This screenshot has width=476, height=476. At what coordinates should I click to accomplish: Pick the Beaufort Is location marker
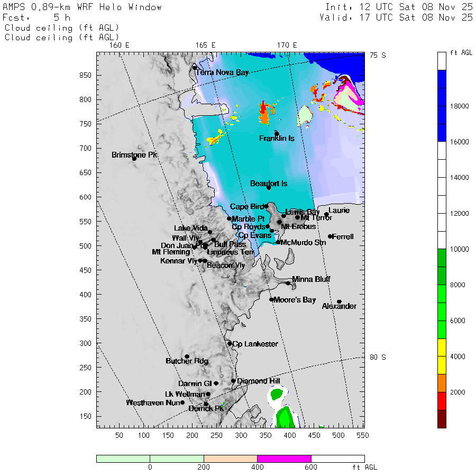(269, 188)
